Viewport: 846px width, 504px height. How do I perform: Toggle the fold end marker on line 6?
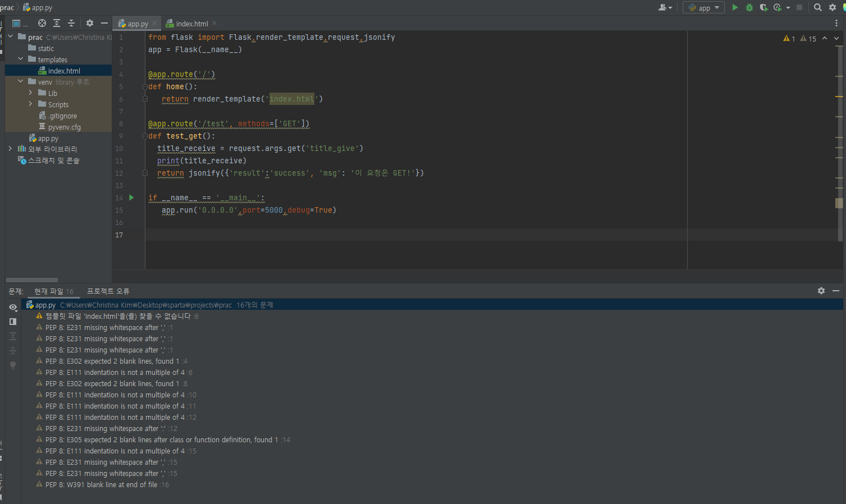[145, 99]
